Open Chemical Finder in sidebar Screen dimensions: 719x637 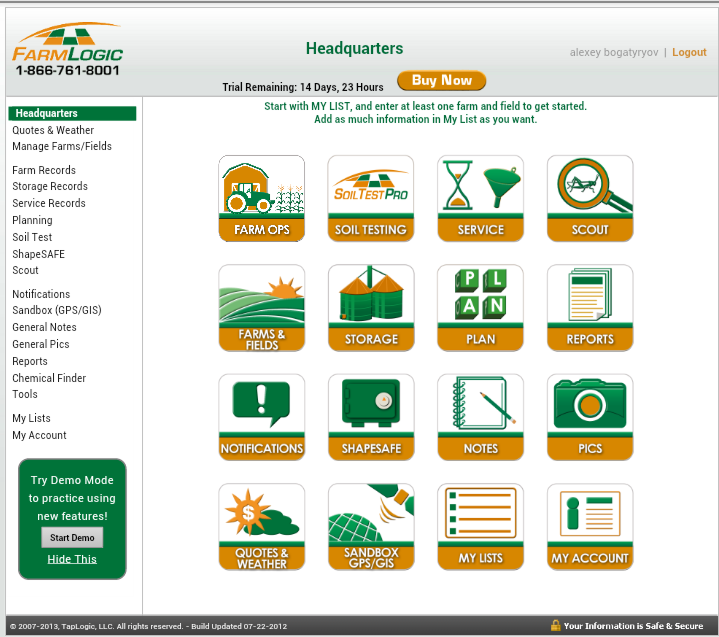click(49, 378)
